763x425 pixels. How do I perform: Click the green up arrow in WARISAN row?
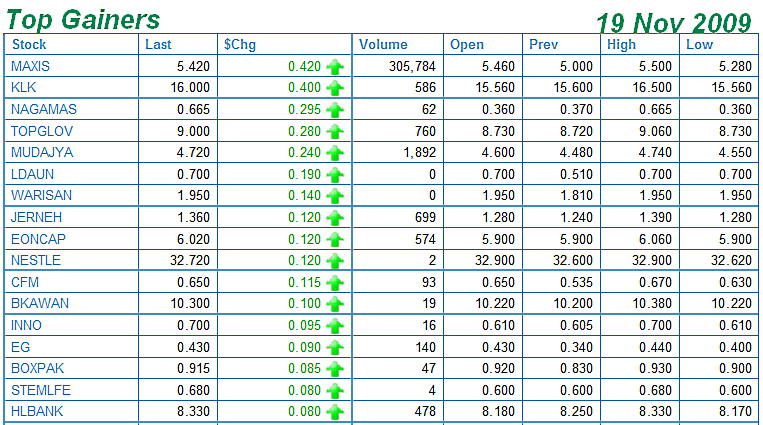tap(335, 196)
